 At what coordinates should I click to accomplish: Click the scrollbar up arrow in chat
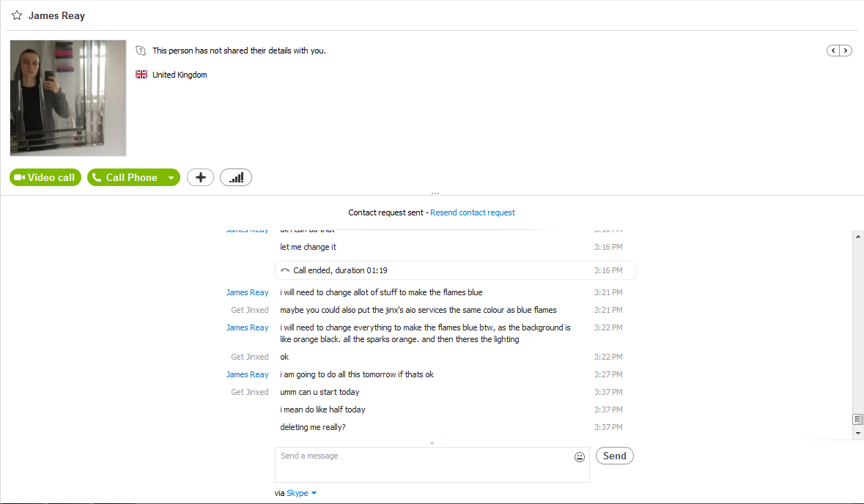(x=858, y=237)
